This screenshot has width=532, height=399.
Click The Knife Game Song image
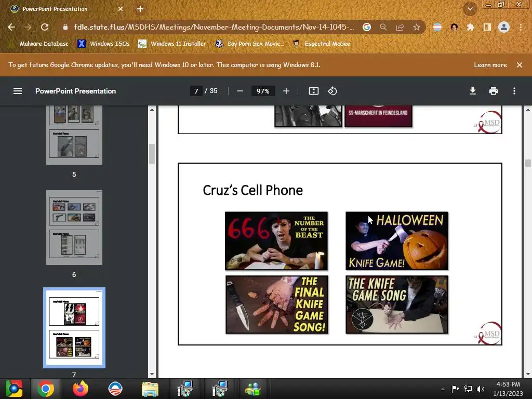point(396,304)
